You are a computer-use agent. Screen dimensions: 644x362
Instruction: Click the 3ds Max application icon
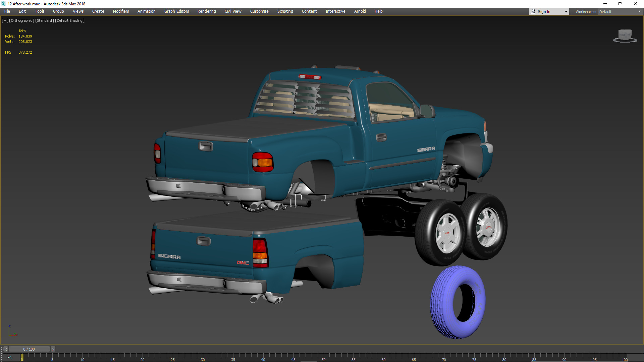point(3,4)
